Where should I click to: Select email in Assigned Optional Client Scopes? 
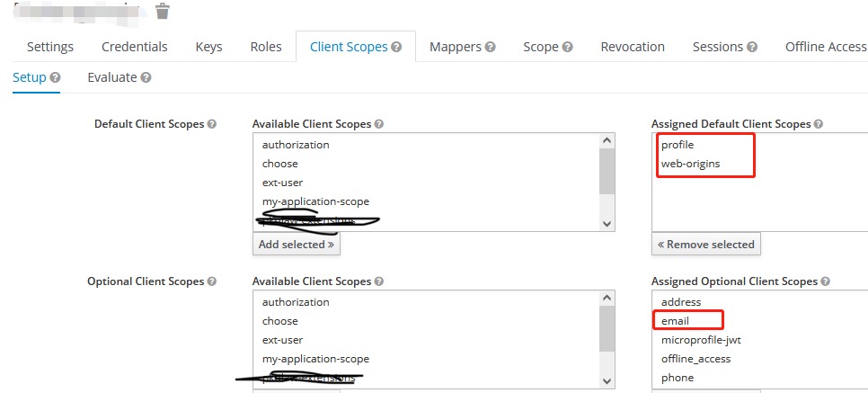click(677, 321)
